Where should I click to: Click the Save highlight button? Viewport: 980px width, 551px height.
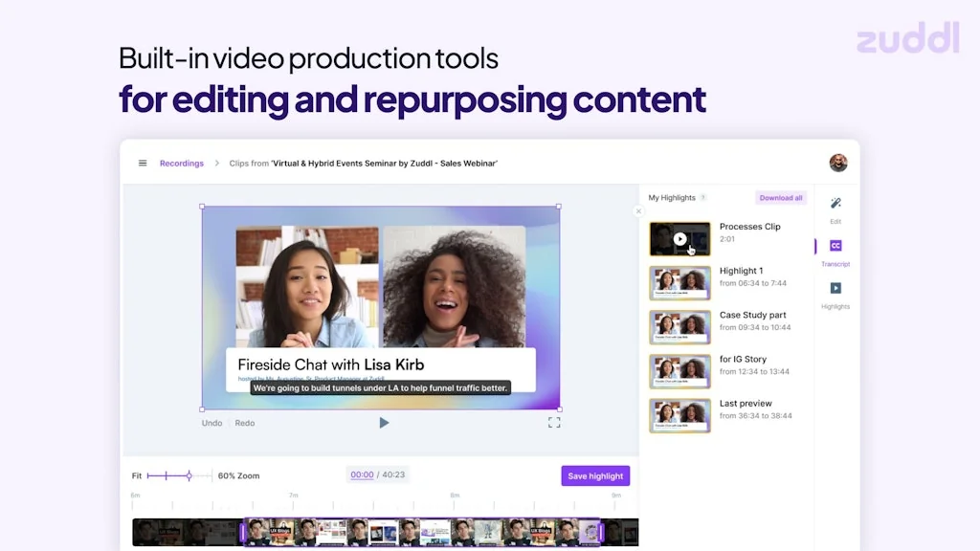[x=595, y=476]
